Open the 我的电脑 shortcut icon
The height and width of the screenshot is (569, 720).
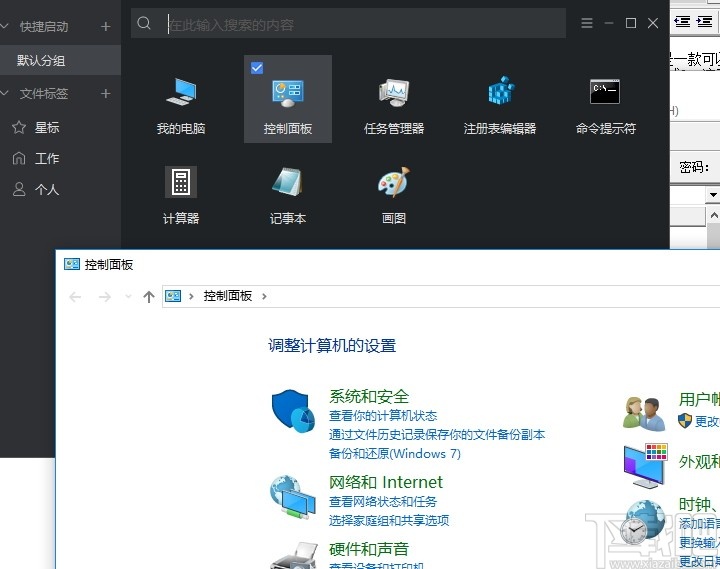pos(181,92)
